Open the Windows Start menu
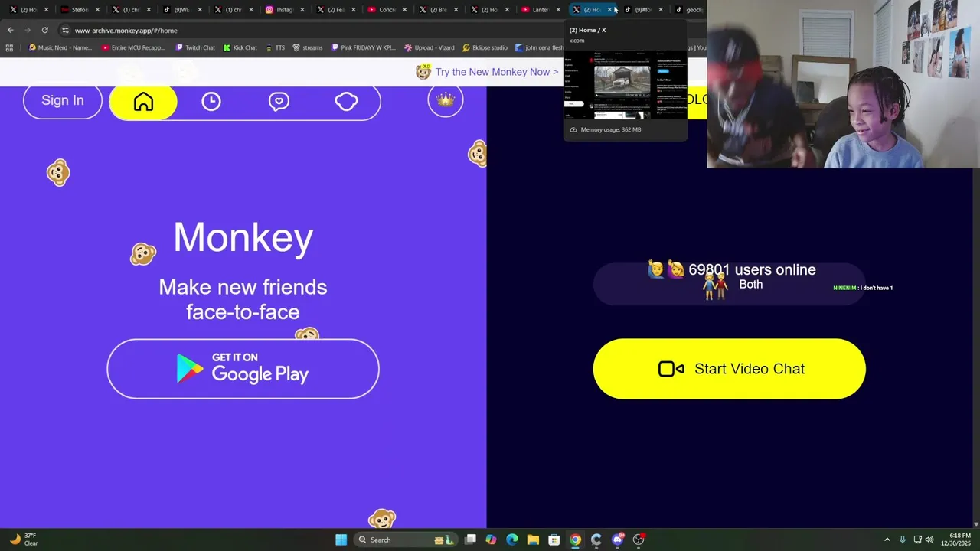 (341, 540)
